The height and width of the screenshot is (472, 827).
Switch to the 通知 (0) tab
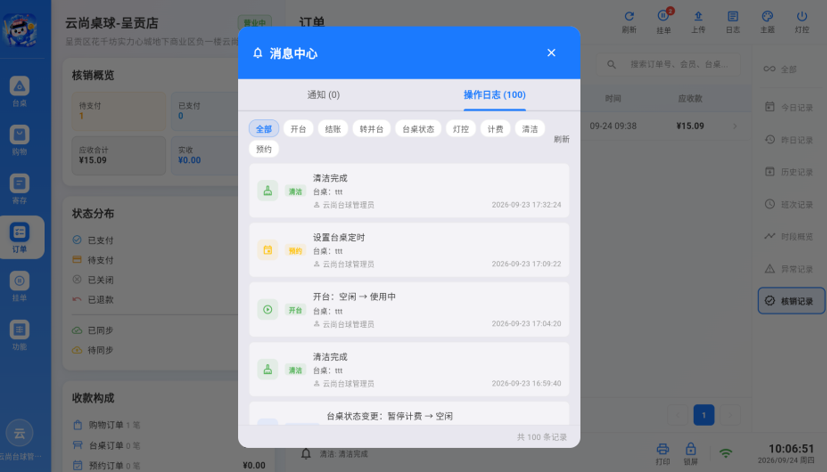(323, 95)
